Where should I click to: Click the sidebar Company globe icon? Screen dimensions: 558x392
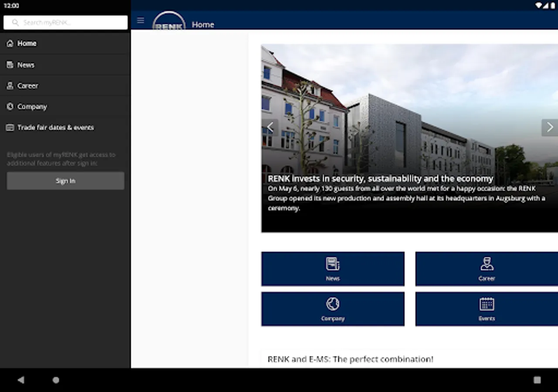[x=10, y=107]
